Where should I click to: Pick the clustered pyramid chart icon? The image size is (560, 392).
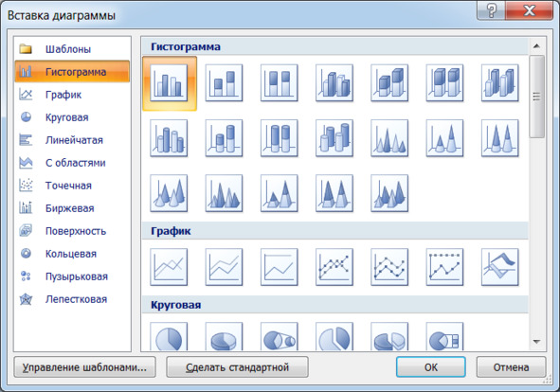(x=224, y=193)
